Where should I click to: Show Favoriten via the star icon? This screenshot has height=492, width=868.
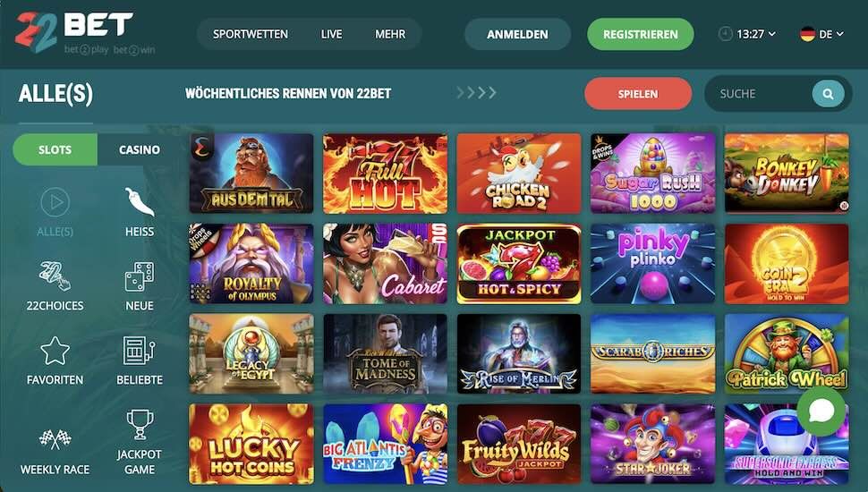(x=55, y=351)
